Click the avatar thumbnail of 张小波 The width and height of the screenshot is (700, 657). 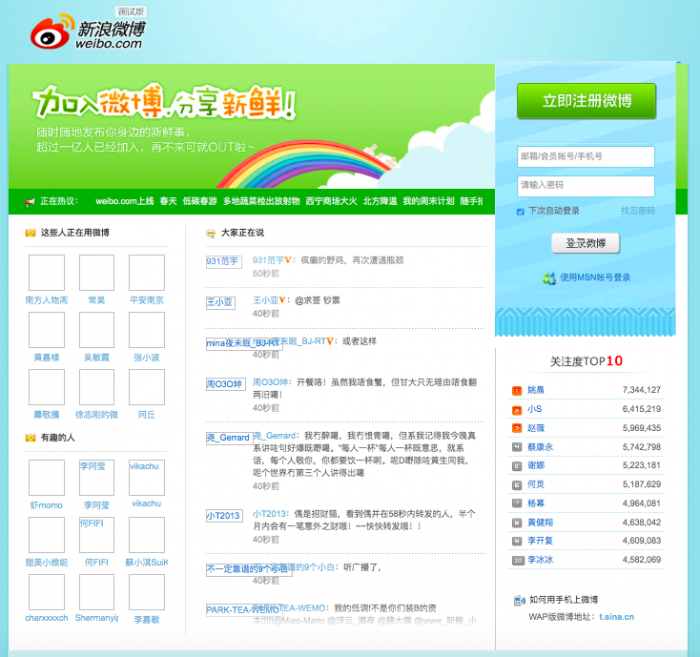(x=146, y=330)
